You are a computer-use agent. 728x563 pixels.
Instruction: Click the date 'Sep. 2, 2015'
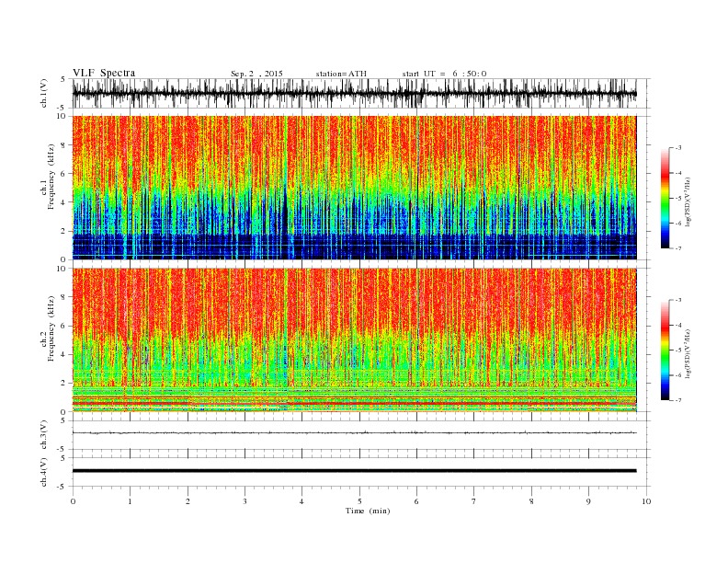pos(256,74)
